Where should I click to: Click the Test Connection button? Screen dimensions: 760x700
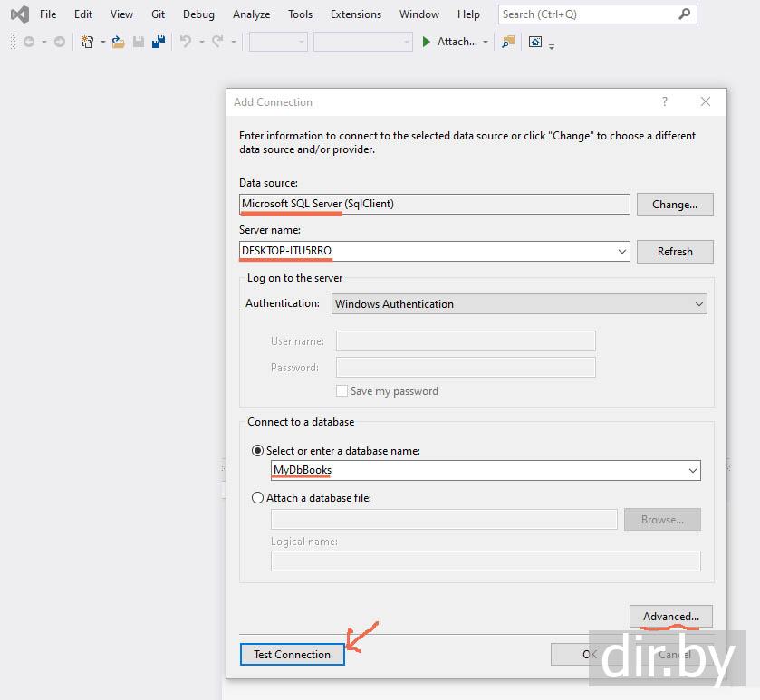[x=292, y=654]
